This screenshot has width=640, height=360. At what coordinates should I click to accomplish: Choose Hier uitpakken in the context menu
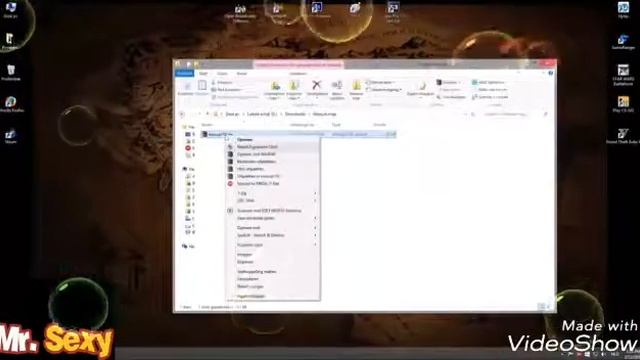(273, 169)
